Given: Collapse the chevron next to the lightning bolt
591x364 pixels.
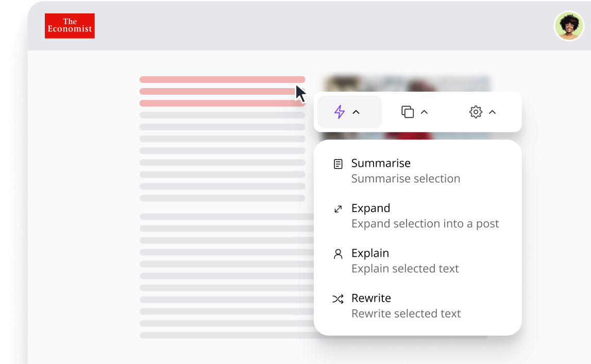Looking at the screenshot, I should [357, 111].
